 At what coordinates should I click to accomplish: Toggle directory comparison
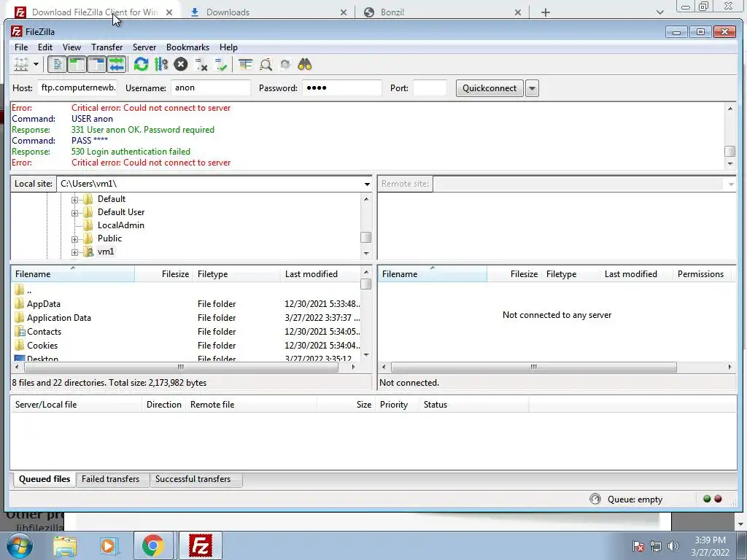(x=266, y=64)
